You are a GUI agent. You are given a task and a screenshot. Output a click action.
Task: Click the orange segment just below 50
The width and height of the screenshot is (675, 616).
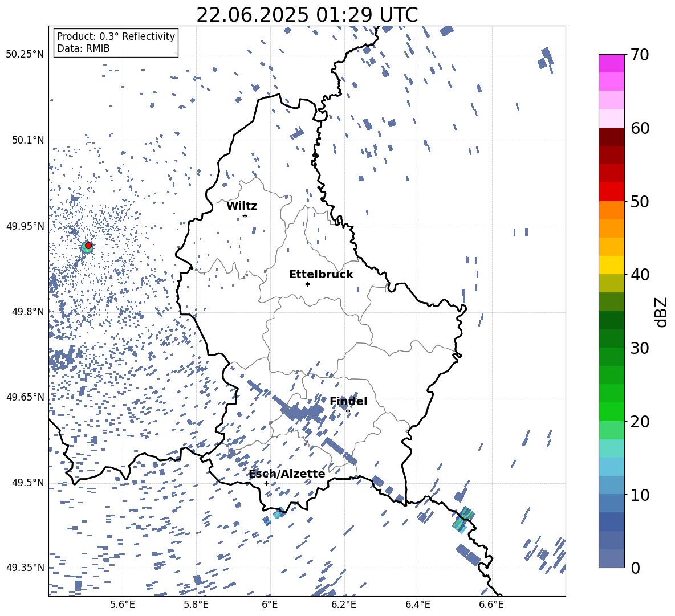[611, 210]
